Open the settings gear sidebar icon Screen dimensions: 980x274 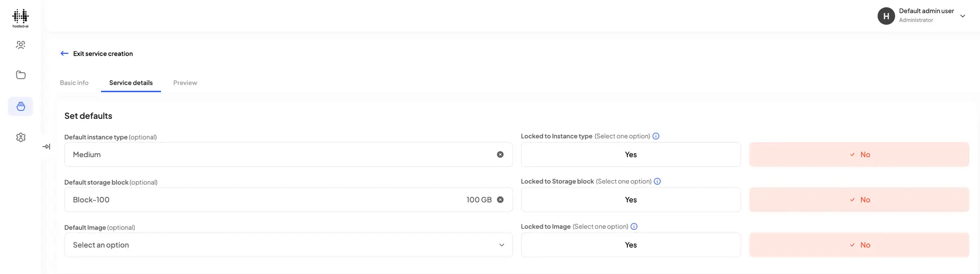coord(20,137)
